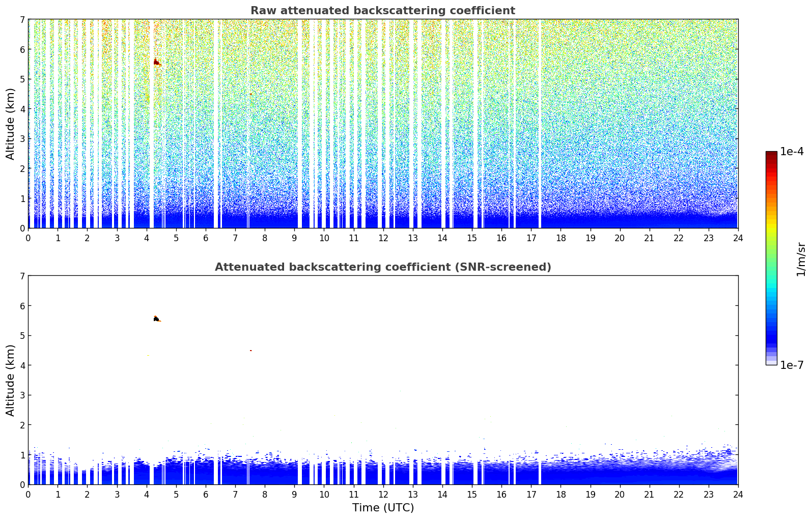This screenshot has width=812, height=519.
Task: Click the '7' altitude tick on the SNR-screened plot
Action: pyautogui.click(x=22, y=276)
